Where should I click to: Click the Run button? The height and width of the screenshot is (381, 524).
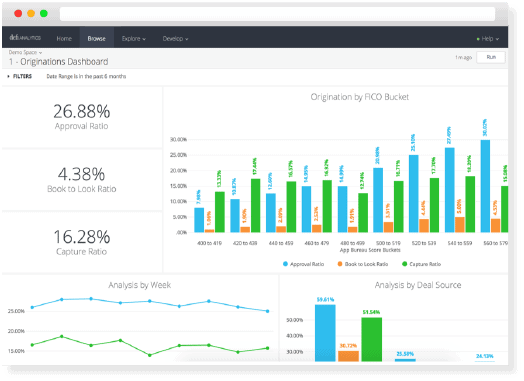491,57
